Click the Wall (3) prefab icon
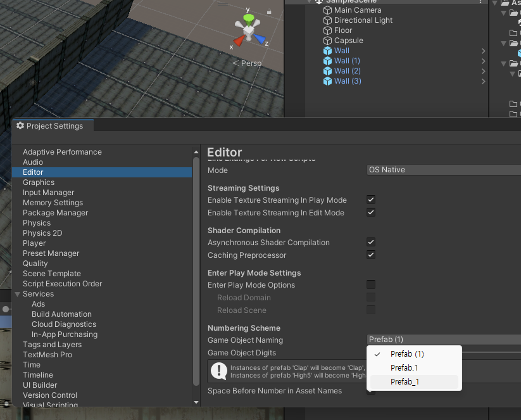521x420 pixels. tap(327, 81)
